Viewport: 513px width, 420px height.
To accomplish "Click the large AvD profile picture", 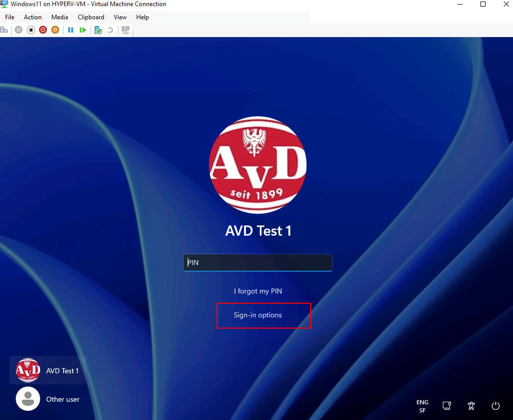I will tap(258, 165).
